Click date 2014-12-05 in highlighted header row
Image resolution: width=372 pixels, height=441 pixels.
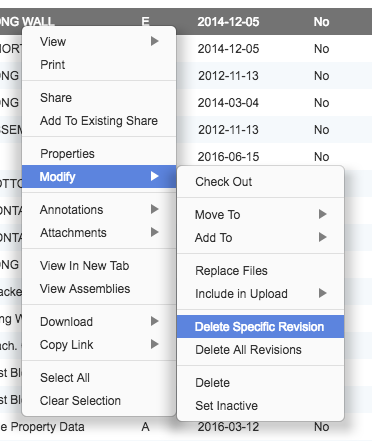pos(228,22)
